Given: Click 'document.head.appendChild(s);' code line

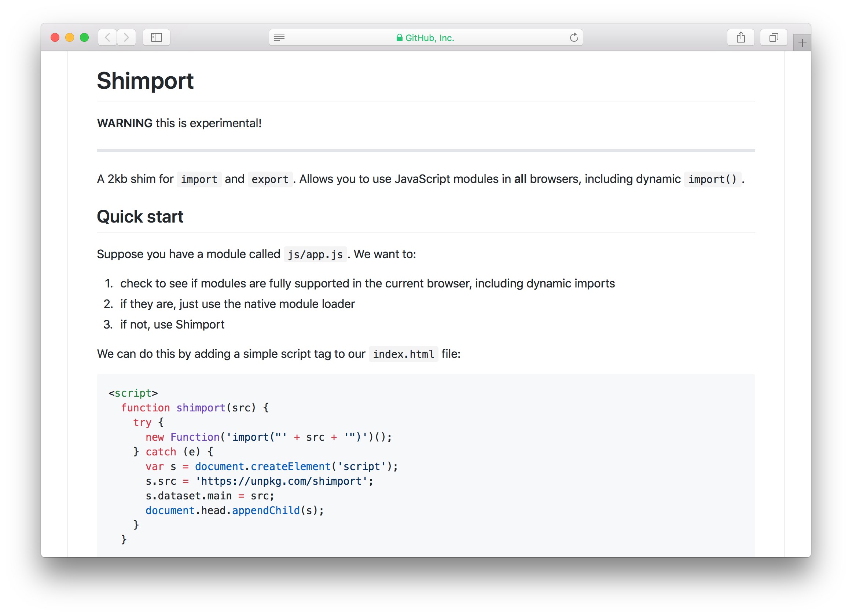Looking at the screenshot, I should tap(235, 510).
